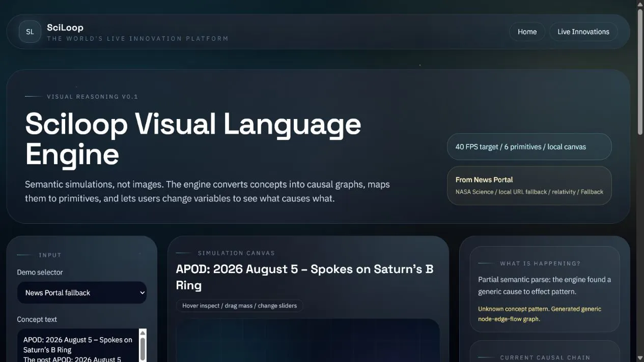The width and height of the screenshot is (644, 362).
Task: Open the Demo selector dropdown
Action: pos(82,293)
